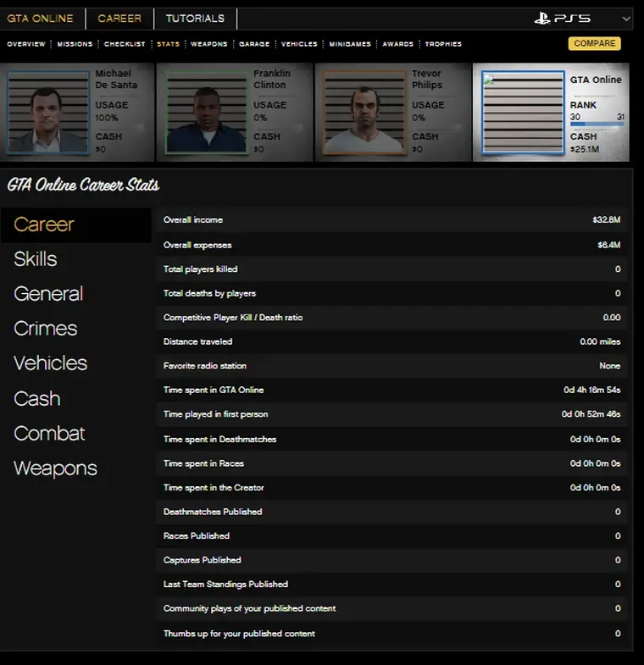
Task: Select Skills in the stats sidebar
Action: pos(36,259)
